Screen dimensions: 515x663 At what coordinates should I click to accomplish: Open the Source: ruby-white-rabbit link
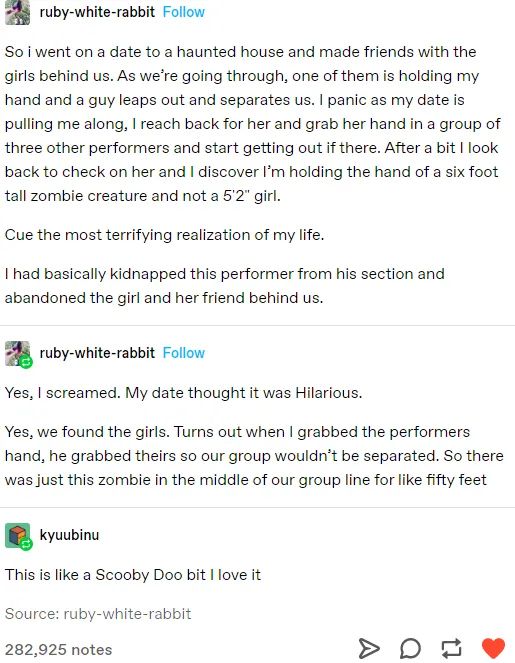coord(98,614)
